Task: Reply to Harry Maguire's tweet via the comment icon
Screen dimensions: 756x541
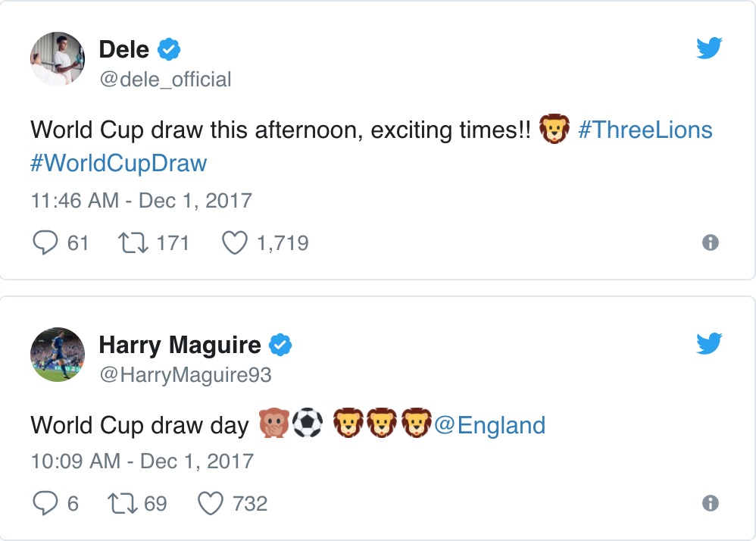Action: (x=45, y=503)
